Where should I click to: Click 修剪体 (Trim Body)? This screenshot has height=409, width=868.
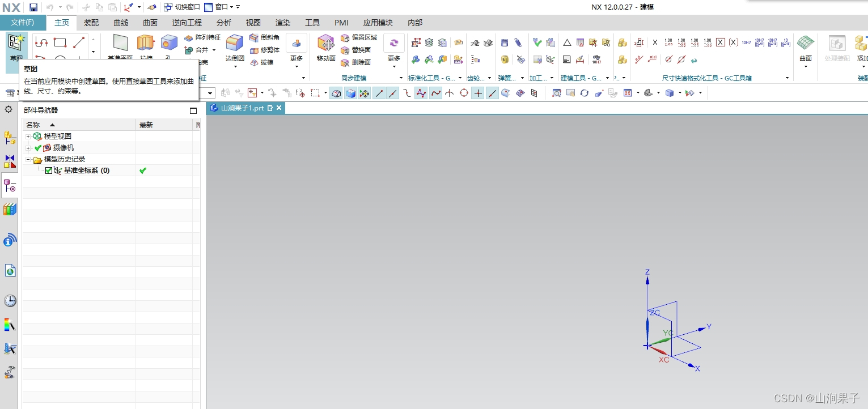(x=265, y=50)
